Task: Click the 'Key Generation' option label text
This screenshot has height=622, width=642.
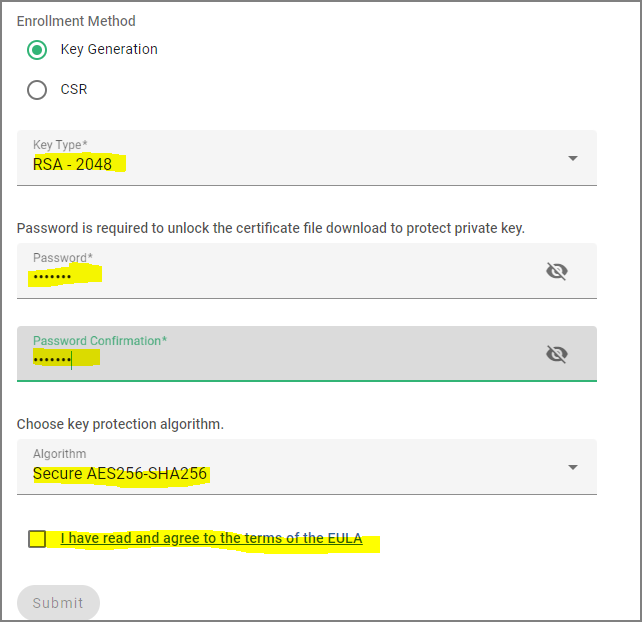Action: click(x=109, y=50)
